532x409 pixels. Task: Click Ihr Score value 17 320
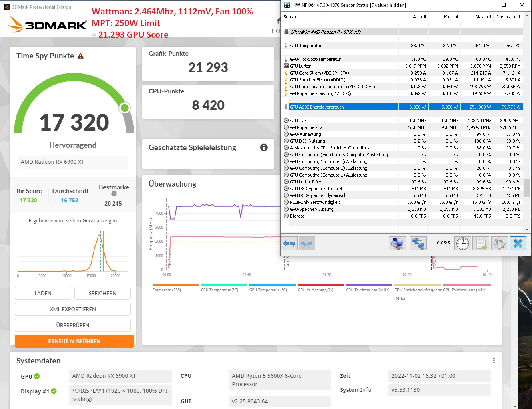[x=28, y=200]
